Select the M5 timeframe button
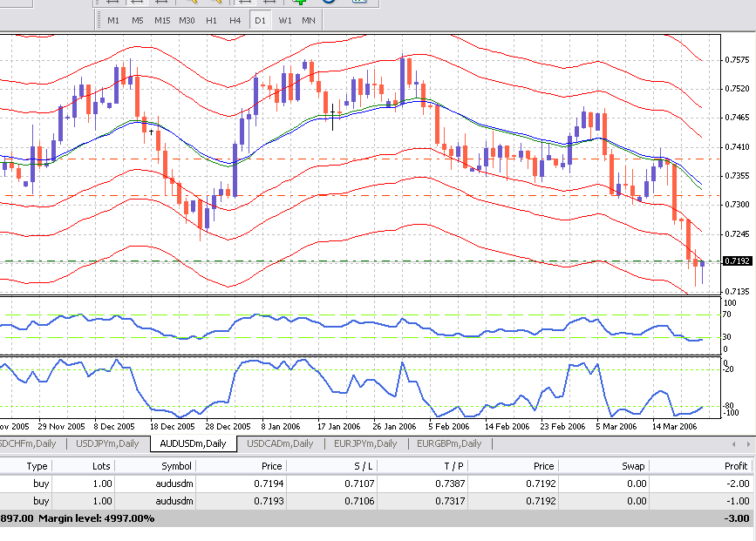Viewport: 756px width, 541px height. click(x=138, y=20)
